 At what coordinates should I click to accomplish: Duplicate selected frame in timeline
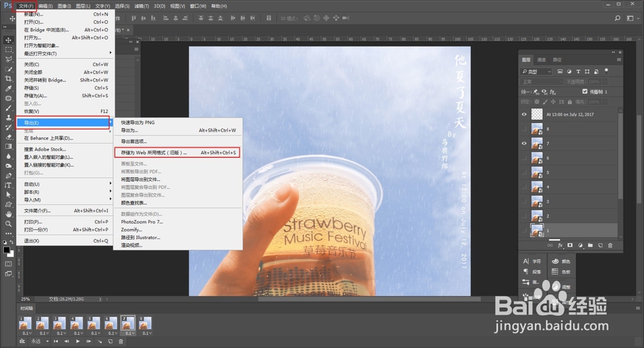pyautogui.click(x=110, y=342)
